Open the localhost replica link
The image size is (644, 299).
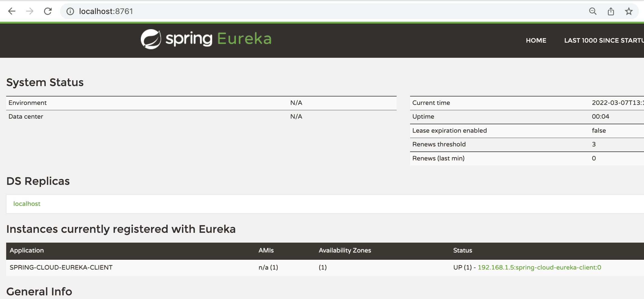(x=27, y=204)
